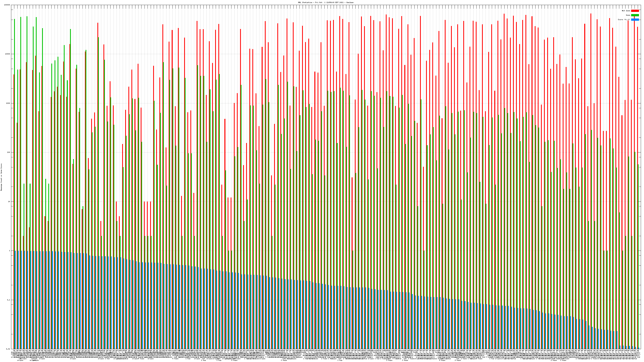Image resolution: width=644 pixels, height=362 pixels.
Task: Click the leftmost blue Score bar
Action: coord(15,300)
